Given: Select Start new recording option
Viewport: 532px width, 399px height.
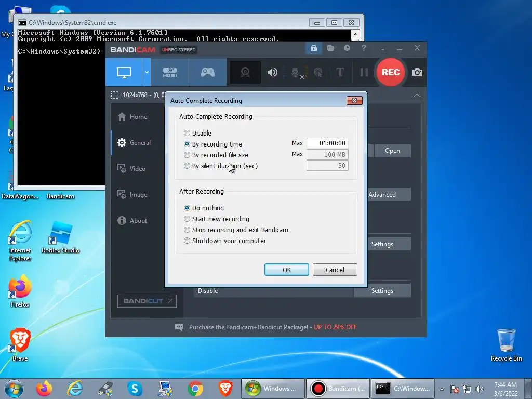Looking at the screenshot, I should click(x=217, y=219).
